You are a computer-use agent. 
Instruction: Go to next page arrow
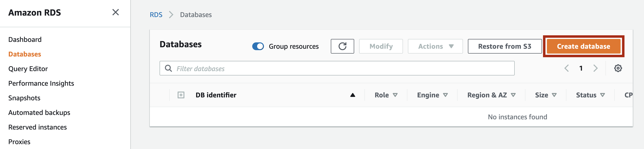click(595, 68)
